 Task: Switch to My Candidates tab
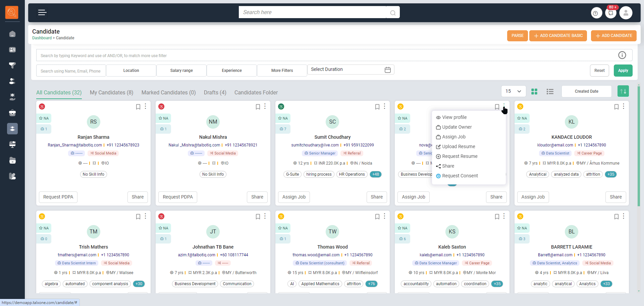111,92
